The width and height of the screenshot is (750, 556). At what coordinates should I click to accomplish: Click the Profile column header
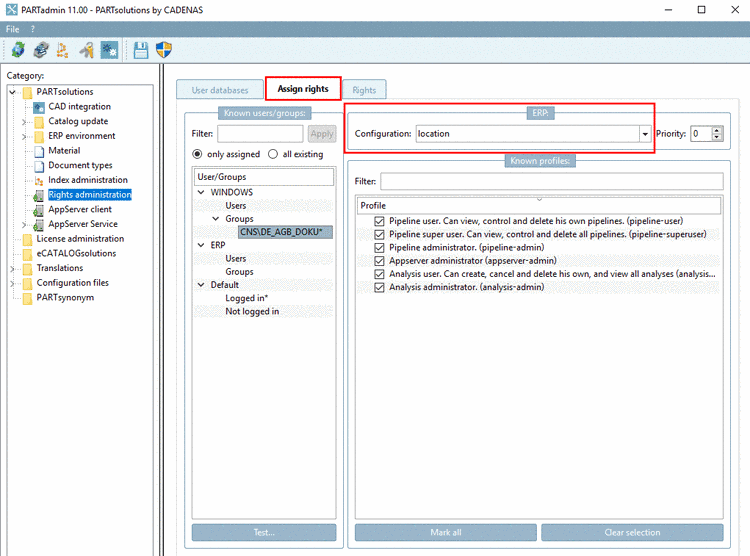539,206
